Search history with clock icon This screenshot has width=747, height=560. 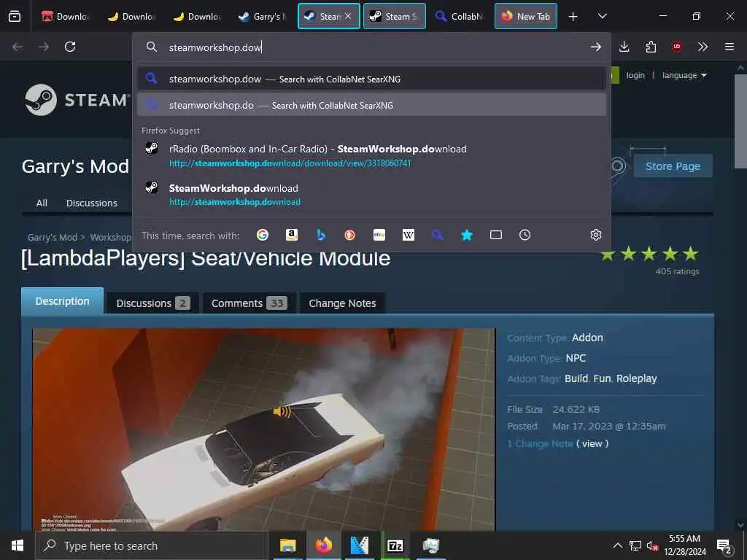pos(525,235)
